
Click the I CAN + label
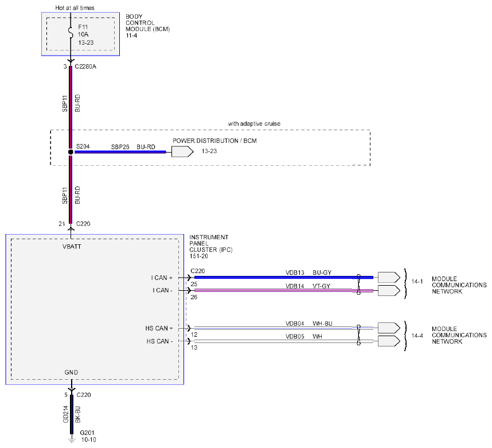point(162,278)
